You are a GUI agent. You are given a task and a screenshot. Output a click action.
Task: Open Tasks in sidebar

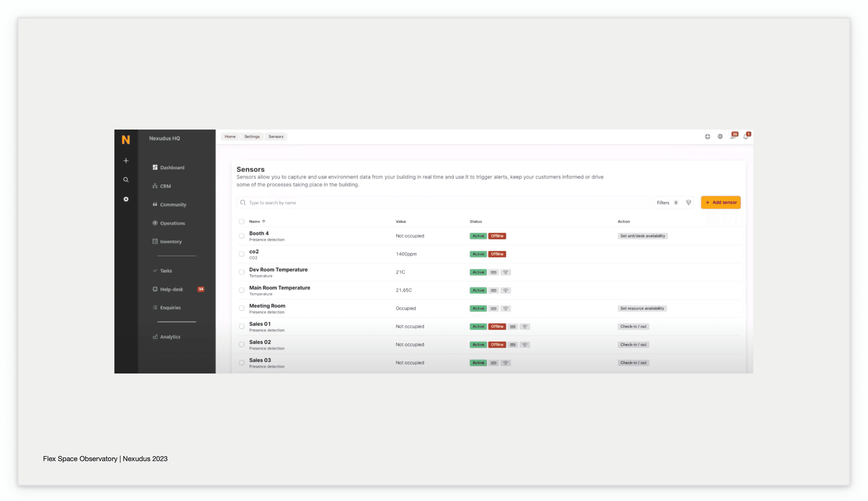162,271
